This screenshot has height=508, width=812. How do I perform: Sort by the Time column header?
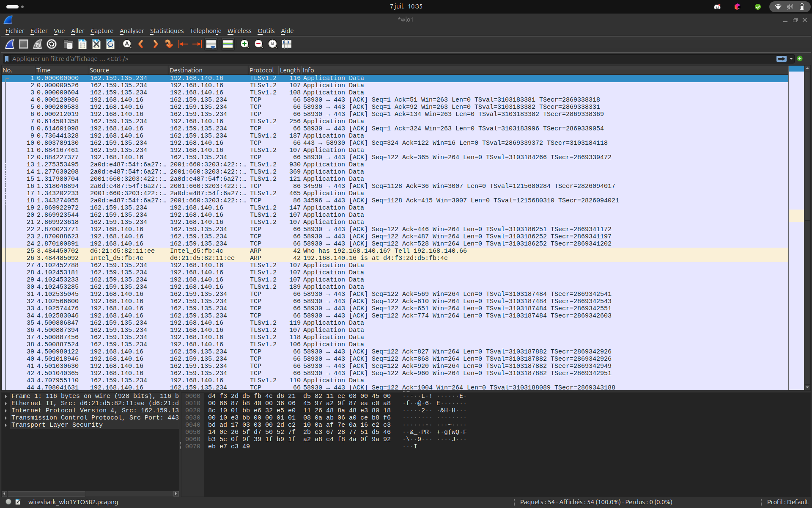(61, 70)
